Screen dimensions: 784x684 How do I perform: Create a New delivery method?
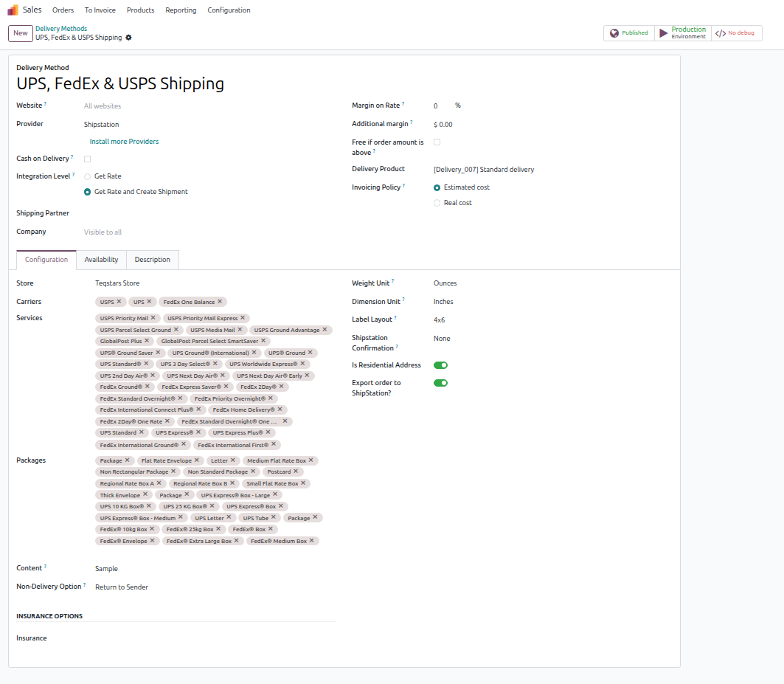point(21,33)
